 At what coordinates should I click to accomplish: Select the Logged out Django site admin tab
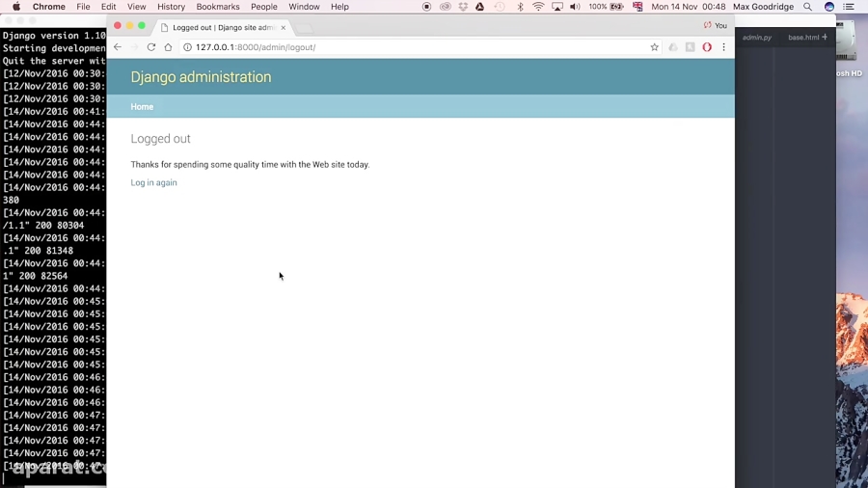(x=223, y=27)
